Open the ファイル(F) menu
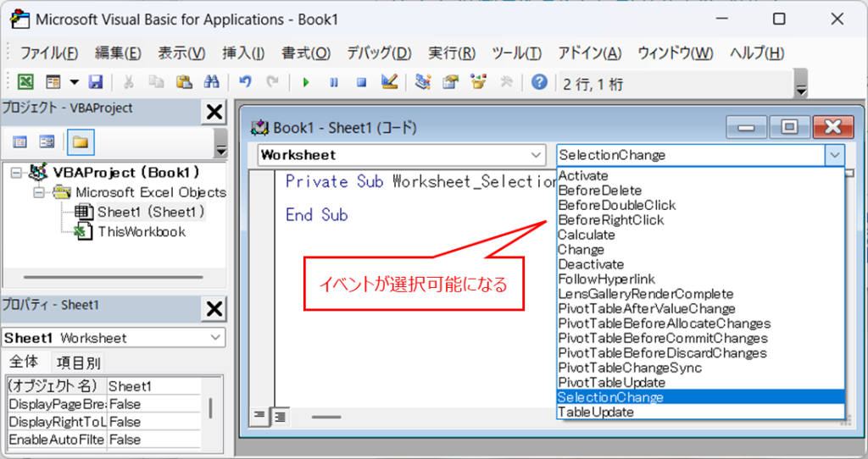Image resolution: width=868 pixels, height=459 pixels. tap(48, 53)
